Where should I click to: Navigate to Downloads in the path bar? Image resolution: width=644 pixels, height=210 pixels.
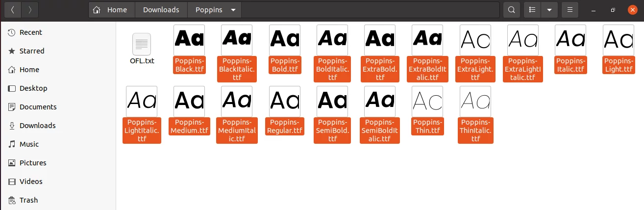[x=161, y=10]
